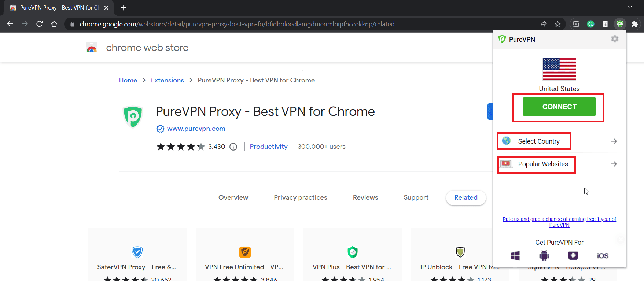Screen dimensions: 644x281
Task: Click the SaferVPN Proxy shield icon
Action: pos(137,252)
